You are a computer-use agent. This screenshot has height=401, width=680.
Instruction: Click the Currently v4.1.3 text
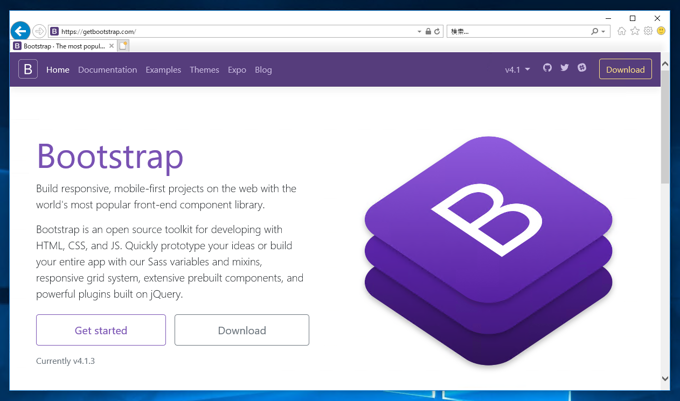click(x=65, y=361)
